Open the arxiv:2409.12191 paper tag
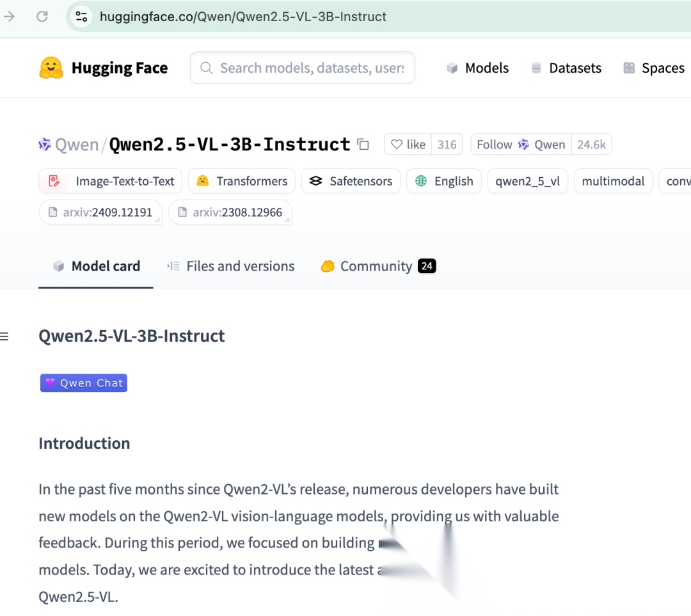Image resolution: width=691 pixels, height=616 pixels. point(100,212)
